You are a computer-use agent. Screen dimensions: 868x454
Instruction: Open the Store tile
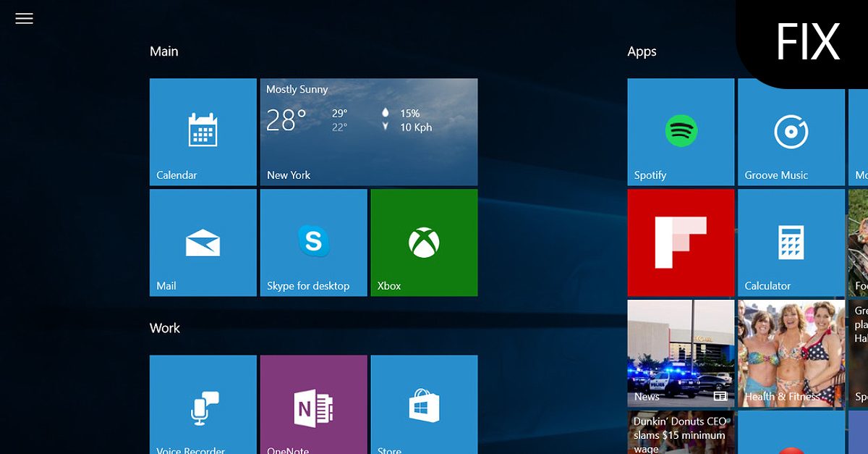click(424, 404)
